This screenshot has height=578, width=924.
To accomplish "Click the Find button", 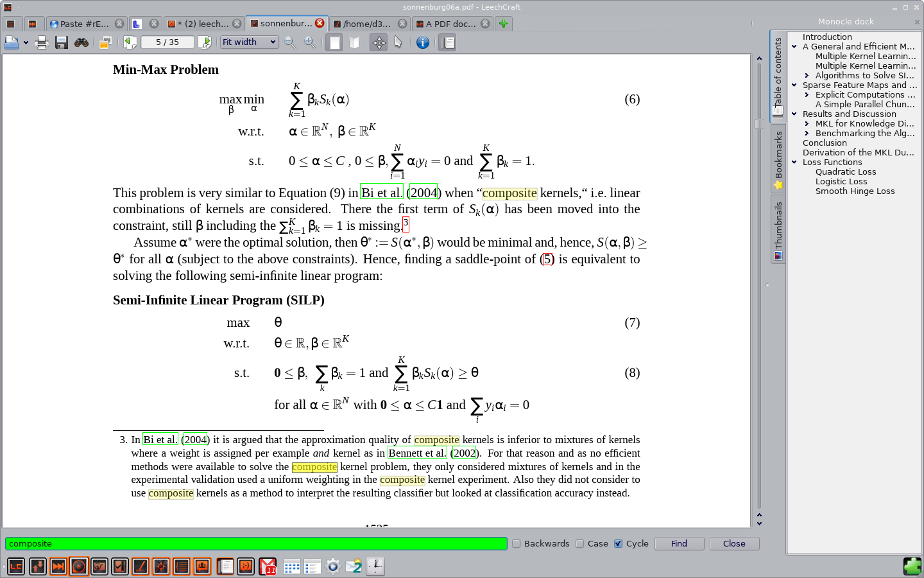I will [679, 543].
